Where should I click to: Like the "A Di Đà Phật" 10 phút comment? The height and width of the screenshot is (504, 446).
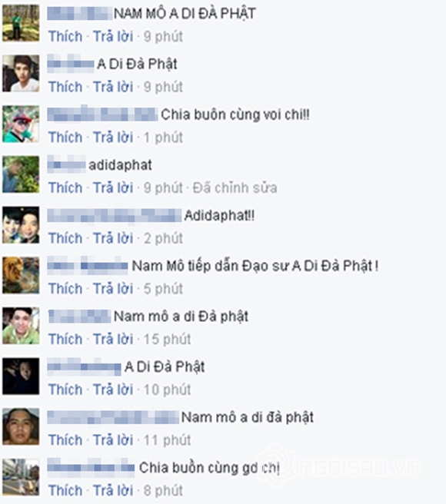65,390
